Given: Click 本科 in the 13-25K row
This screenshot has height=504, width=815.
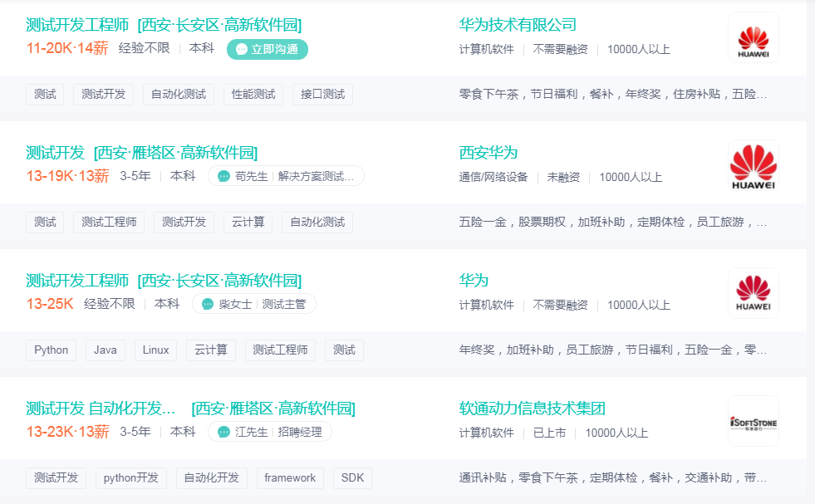Looking at the screenshot, I should [167, 304].
